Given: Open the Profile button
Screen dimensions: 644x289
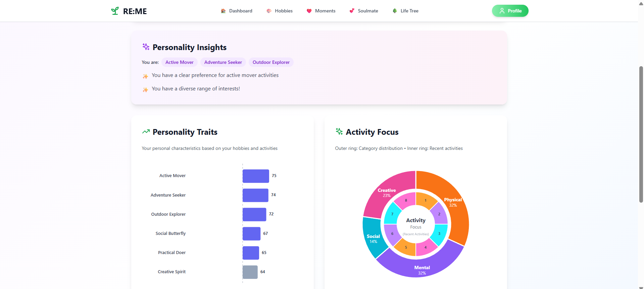Looking at the screenshot, I should [x=510, y=11].
